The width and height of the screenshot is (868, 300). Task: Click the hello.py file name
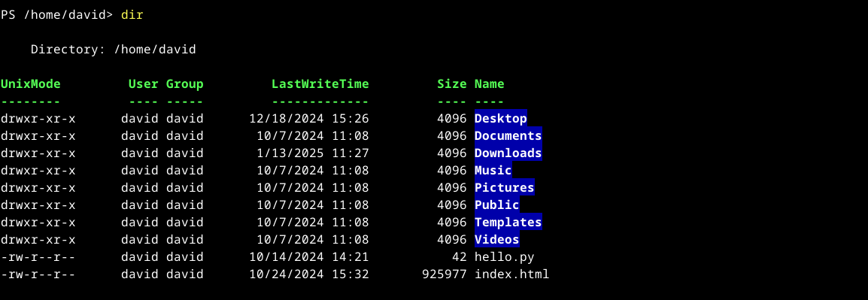tap(504, 257)
